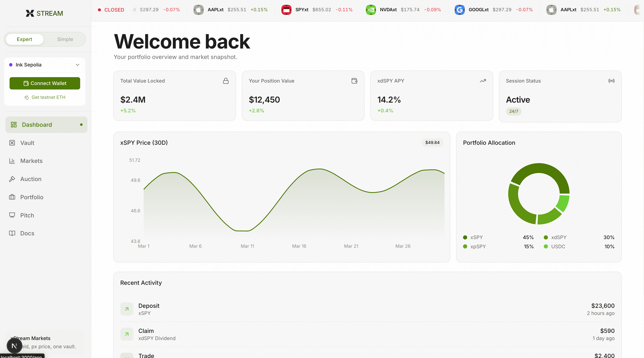Open the Ink Sepolia network dropdown
644x358 pixels.
(28, 65)
